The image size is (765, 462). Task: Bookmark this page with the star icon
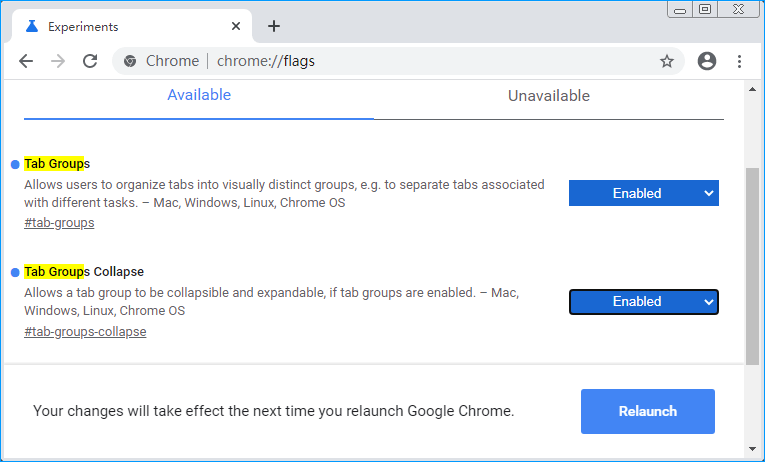coord(666,61)
